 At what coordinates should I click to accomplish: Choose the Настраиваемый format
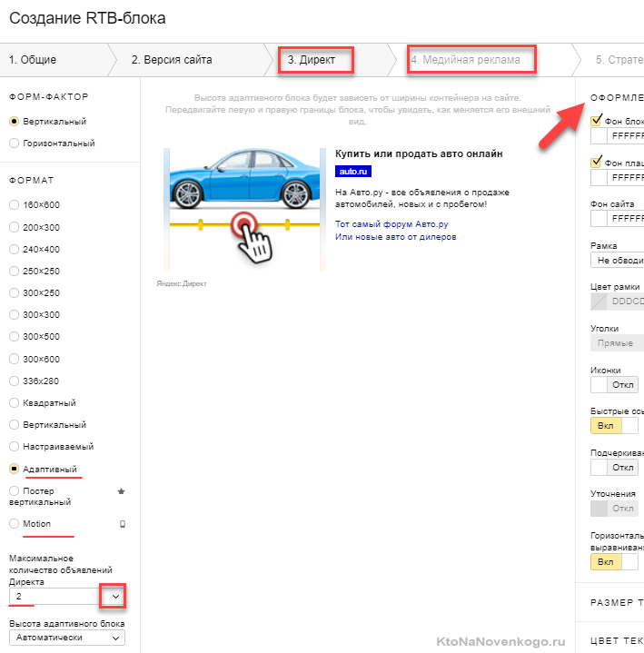[15, 447]
